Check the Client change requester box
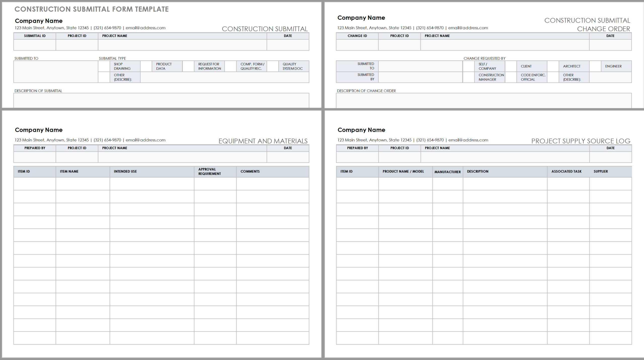The image size is (644, 360). click(510, 66)
